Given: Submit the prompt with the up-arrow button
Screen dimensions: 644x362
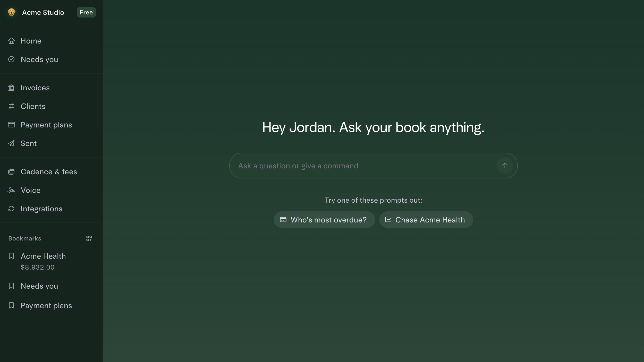Looking at the screenshot, I should [x=505, y=166].
